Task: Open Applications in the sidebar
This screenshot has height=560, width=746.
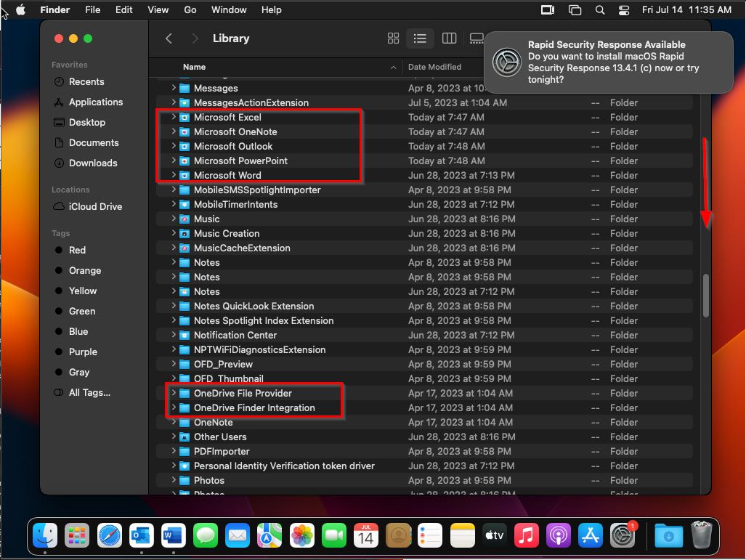Action: coord(96,102)
